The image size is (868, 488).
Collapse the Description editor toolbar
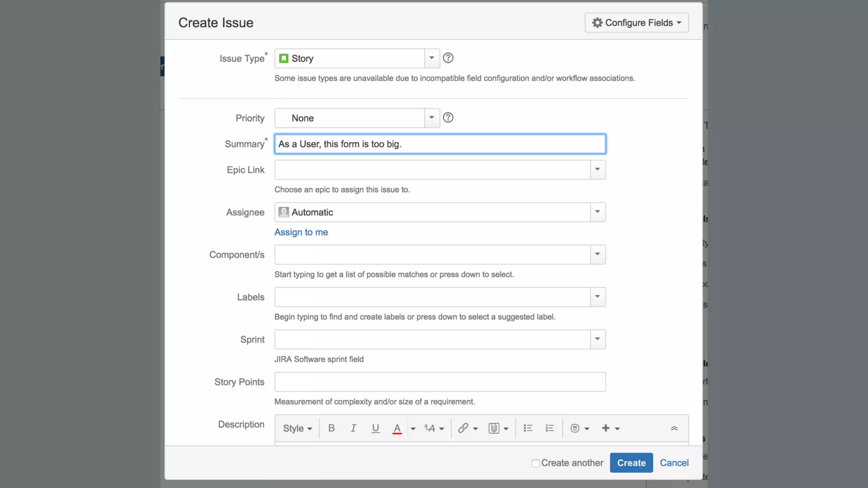pyautogui.click(x=674, y=428)
